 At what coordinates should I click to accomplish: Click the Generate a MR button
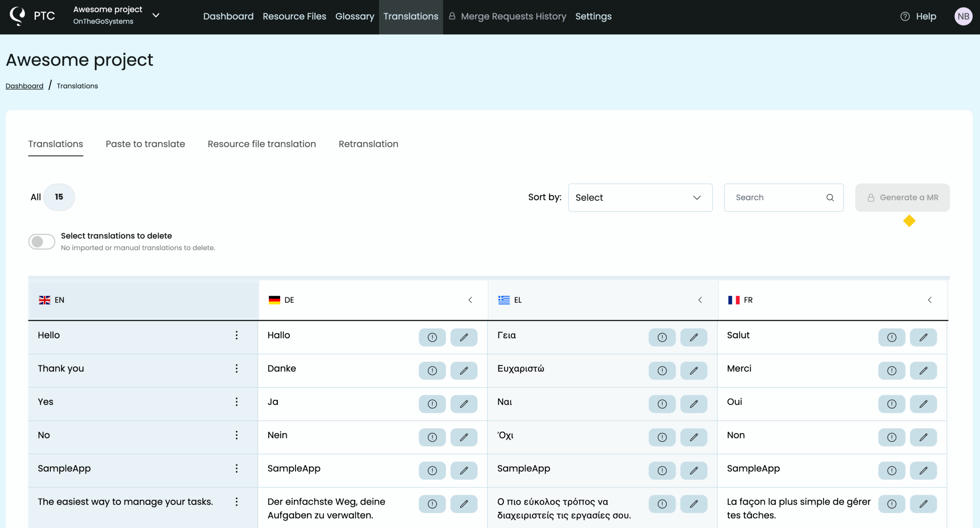(902, 197)
